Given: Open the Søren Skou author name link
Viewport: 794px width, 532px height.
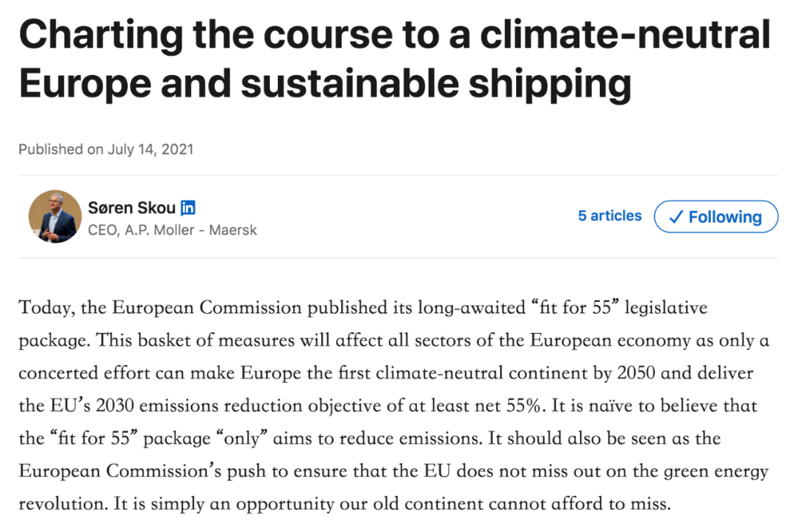Looking at the screenshot, I should pos(132,208).
